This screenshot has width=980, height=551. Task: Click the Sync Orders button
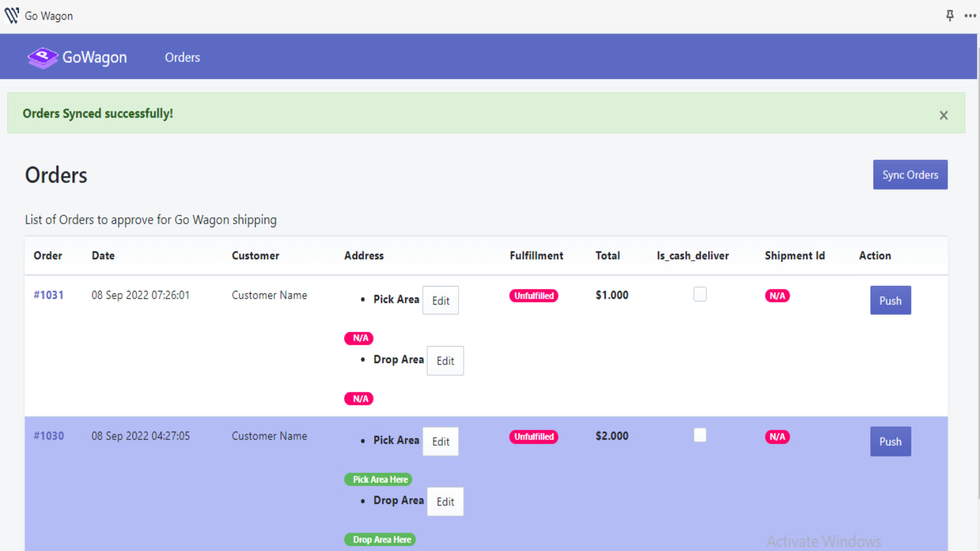pos(910,174)
